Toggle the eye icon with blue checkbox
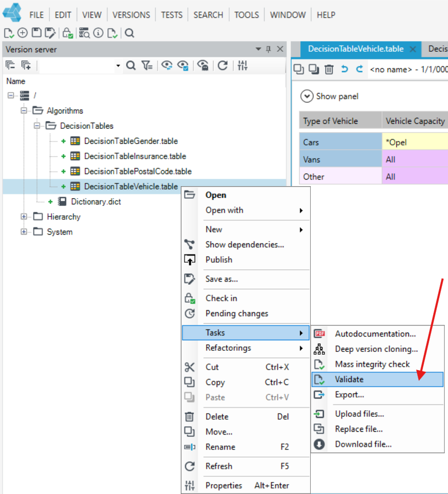 [x=183, y=66]
